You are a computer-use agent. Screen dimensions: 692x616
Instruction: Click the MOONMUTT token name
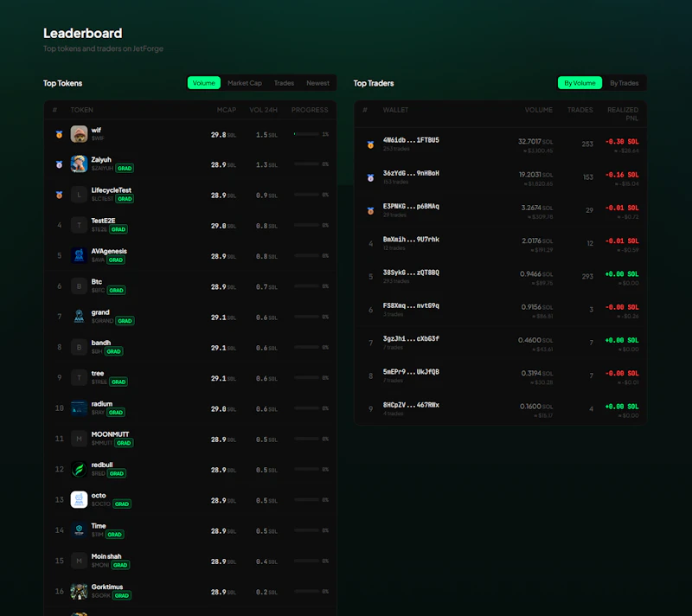click(110, 434)
